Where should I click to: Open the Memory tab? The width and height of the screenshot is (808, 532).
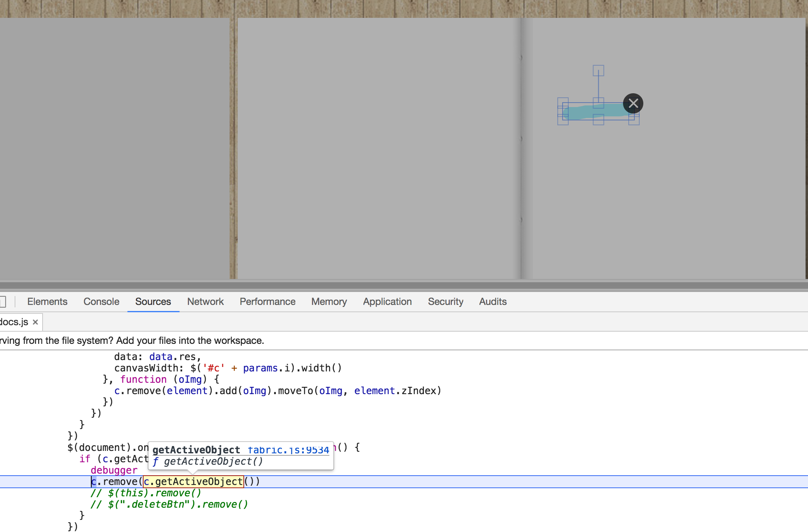(329, 302)
